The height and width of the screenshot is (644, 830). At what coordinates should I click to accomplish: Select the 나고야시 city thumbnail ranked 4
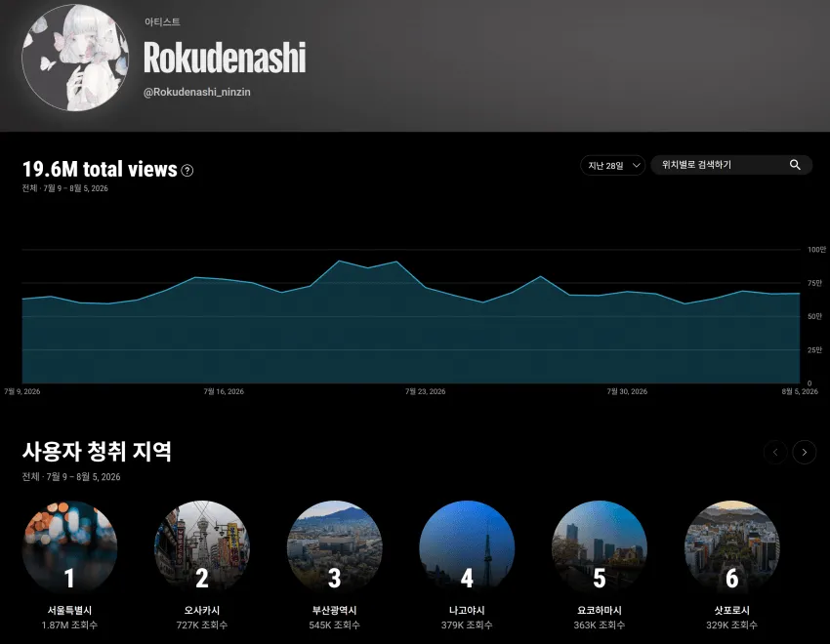click(467, 547)
